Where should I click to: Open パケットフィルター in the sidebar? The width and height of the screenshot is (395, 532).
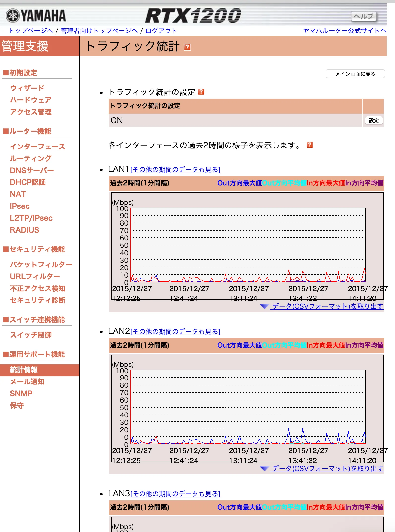pos(41,265)
